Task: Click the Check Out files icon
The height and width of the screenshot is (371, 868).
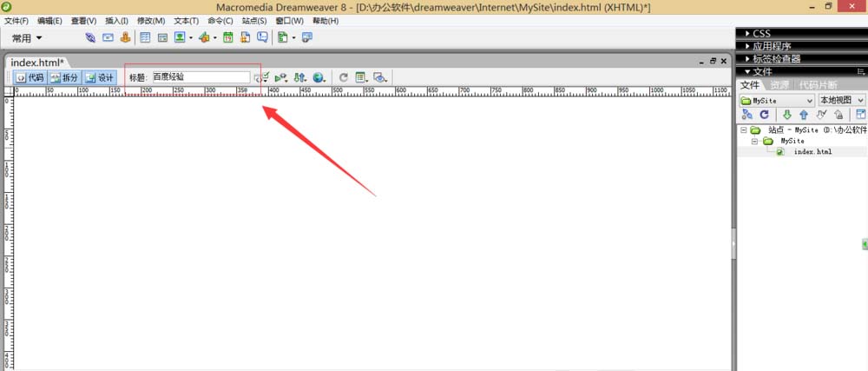Action: pos(821,115)
